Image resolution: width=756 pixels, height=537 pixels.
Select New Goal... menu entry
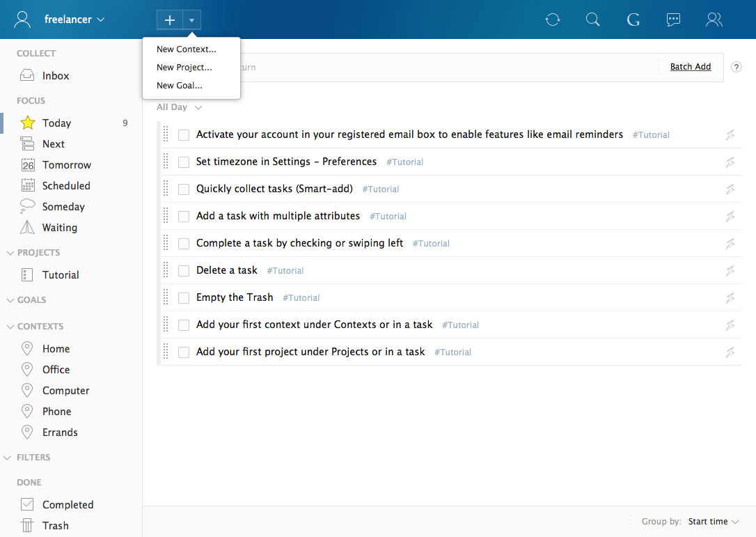click(180, 86)
